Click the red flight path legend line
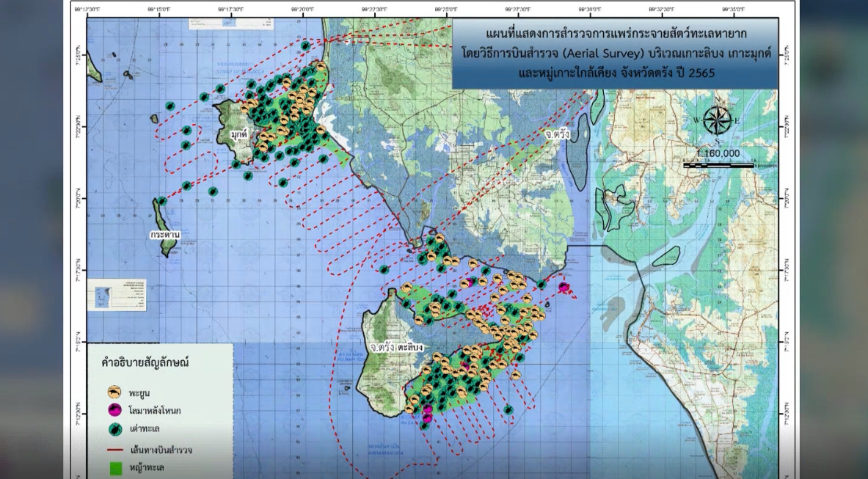The image size is (868, 479). pos(114,449)
